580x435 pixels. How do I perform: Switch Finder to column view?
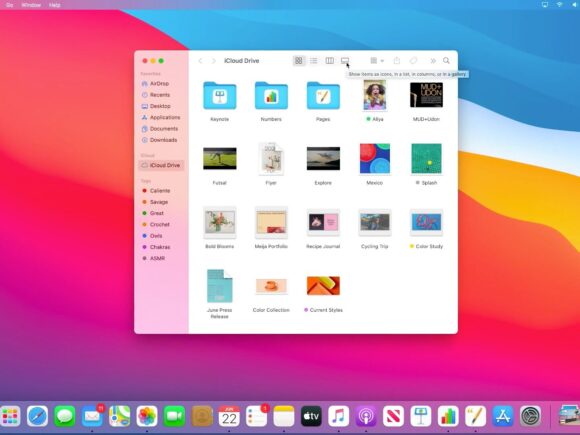329,61
